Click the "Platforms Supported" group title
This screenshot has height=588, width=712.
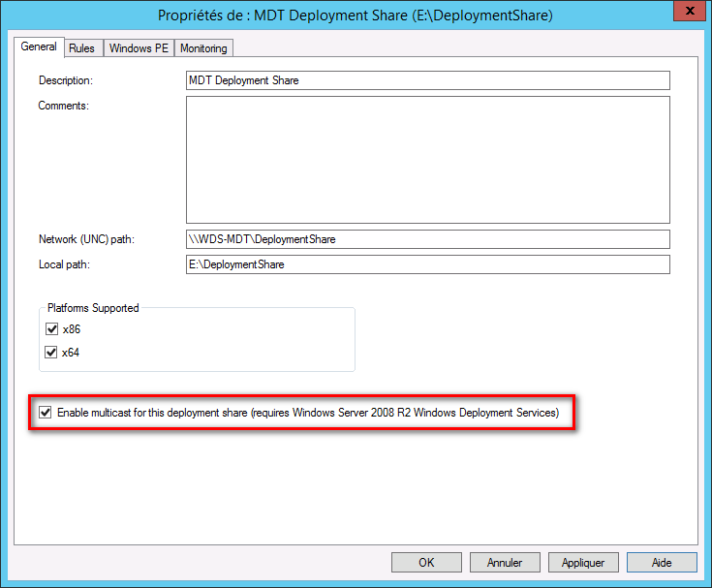[x=93, y=308]
